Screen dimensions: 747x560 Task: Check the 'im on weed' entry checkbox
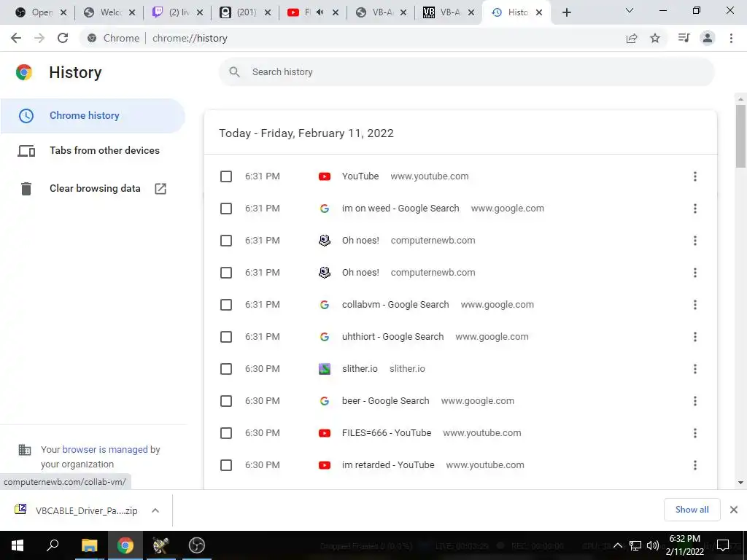226,209
